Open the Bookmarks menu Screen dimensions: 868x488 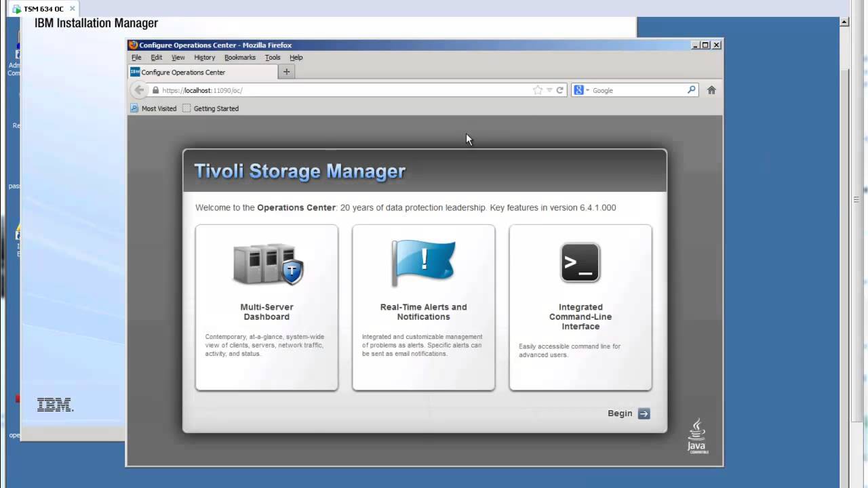240,58
